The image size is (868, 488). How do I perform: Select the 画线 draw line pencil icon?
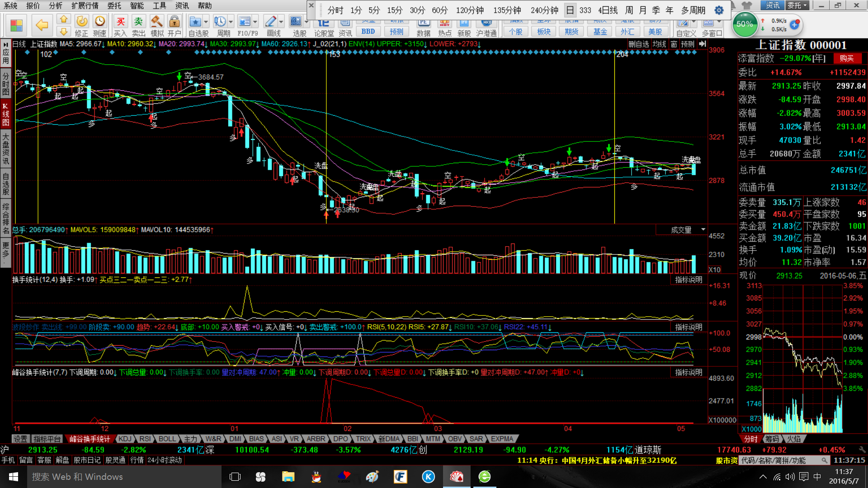[x=270, y=21]
